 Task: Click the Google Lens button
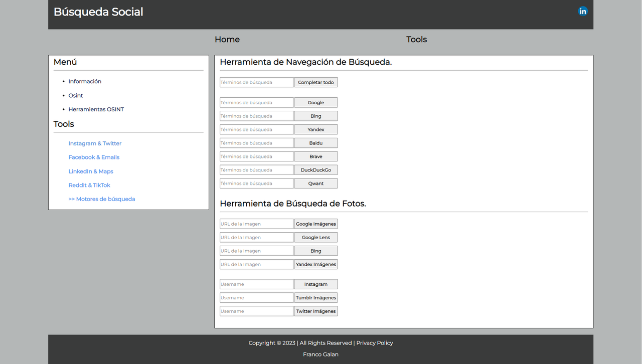pyautogui.click(x=316, y=237)
